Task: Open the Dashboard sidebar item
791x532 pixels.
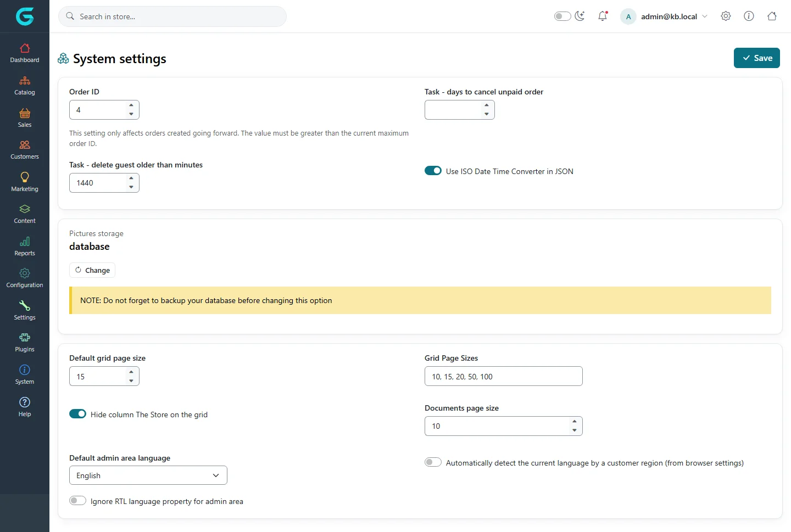Action: [25, 53]
